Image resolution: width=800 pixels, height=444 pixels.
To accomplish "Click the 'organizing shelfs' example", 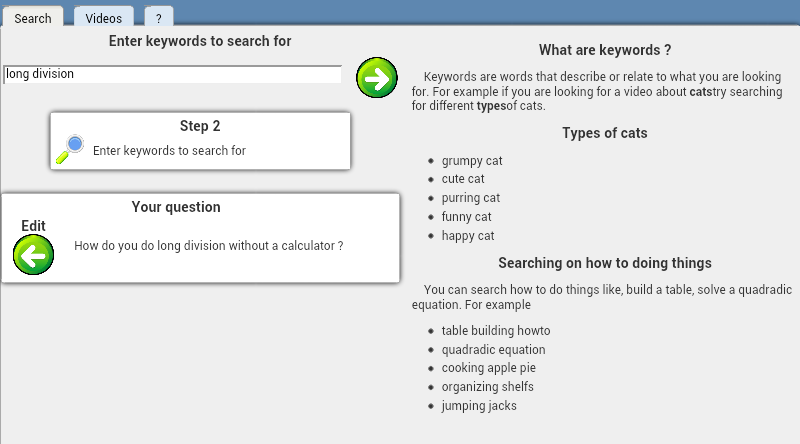I will coord(487,387).
